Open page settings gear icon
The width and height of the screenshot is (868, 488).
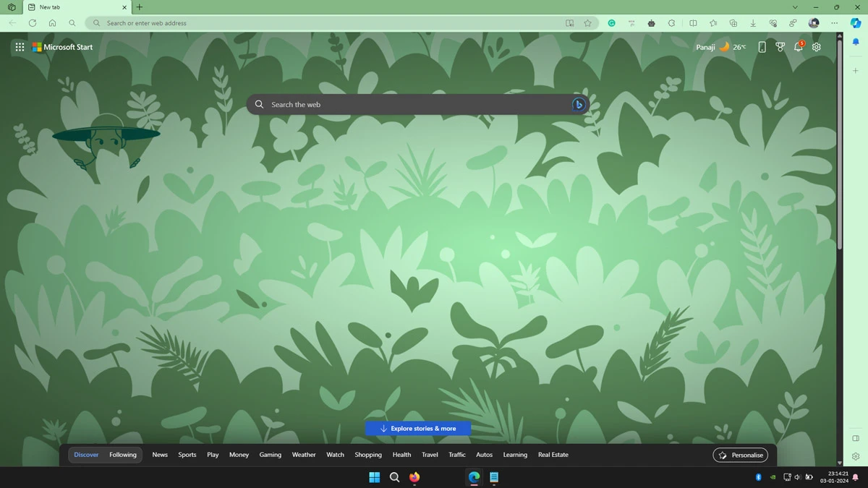click(x=817, y=47)
